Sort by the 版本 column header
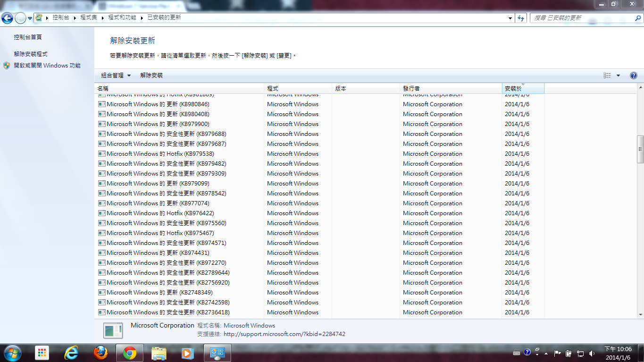The width and height of the screenshot is (644, 362). coord(366,88)
